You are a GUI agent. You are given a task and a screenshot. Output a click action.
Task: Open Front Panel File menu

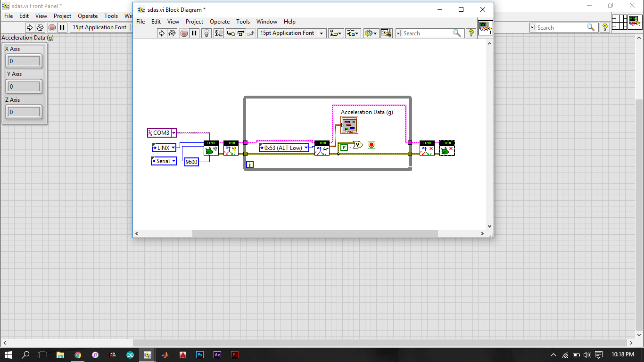click(x=8, y=16)
